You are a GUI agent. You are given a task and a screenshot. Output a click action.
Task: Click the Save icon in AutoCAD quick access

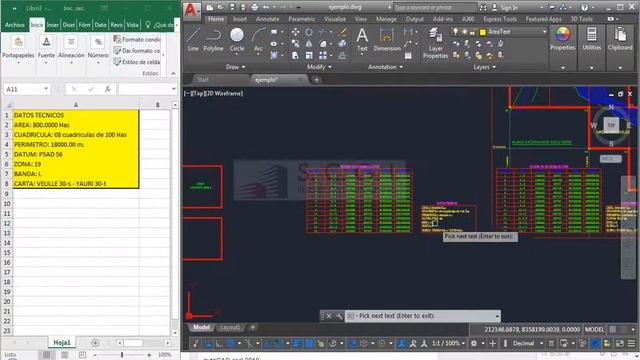(232, 7)
